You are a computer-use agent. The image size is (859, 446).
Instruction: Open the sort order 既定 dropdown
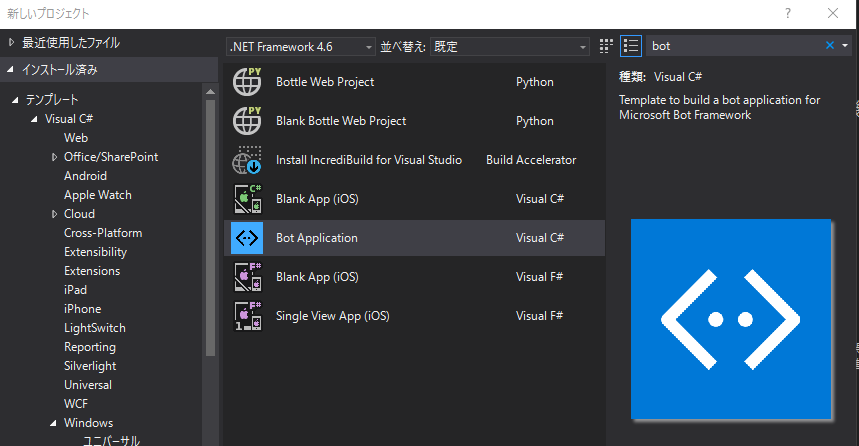tap(509, 47)
